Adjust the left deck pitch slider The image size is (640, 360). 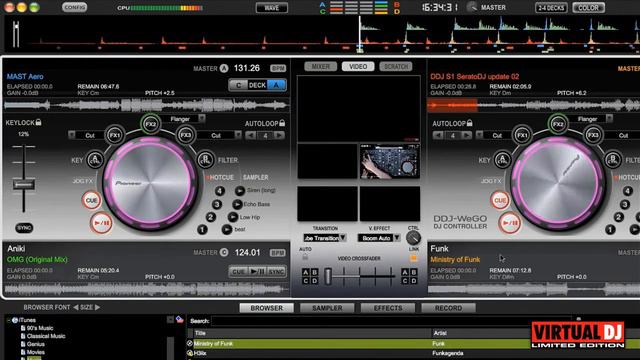coord(23,185)
